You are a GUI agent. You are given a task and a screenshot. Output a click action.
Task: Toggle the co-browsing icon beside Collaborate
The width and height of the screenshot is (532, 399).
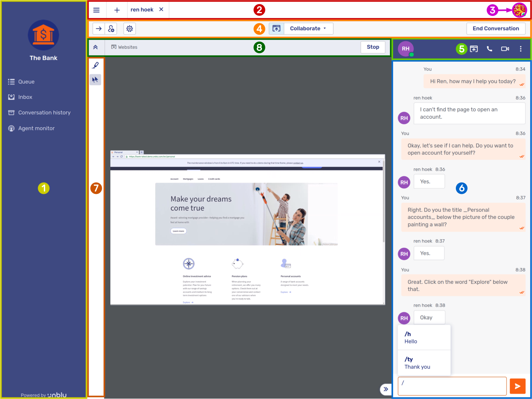point(276,29)
